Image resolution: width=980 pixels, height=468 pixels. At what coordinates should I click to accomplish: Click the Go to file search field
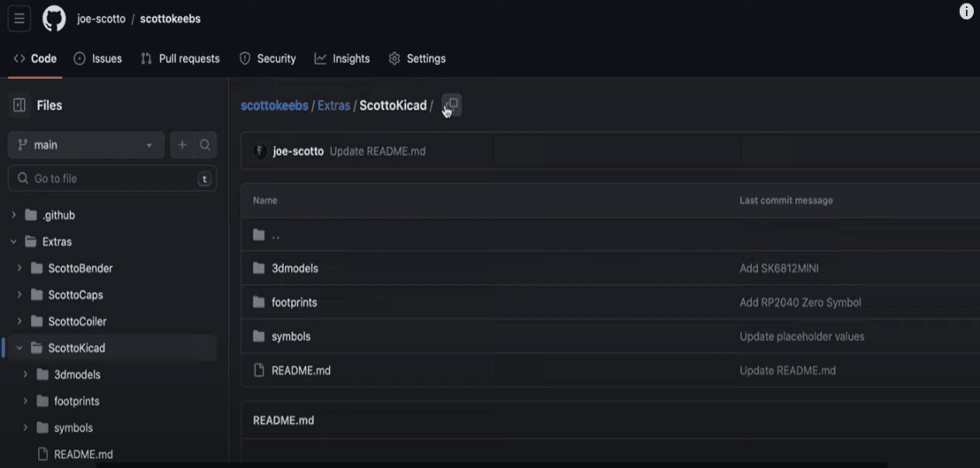111,179
